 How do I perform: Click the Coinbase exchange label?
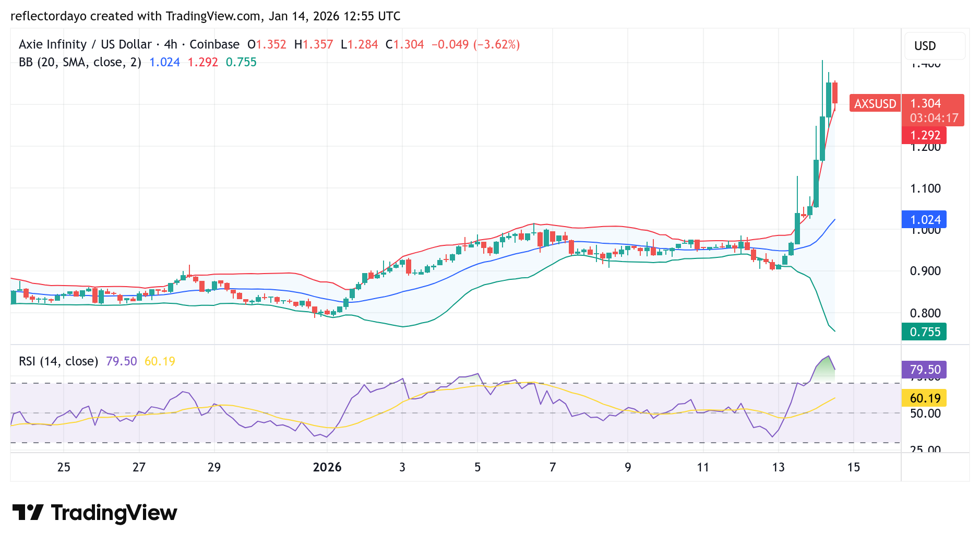tap(214, 44)
